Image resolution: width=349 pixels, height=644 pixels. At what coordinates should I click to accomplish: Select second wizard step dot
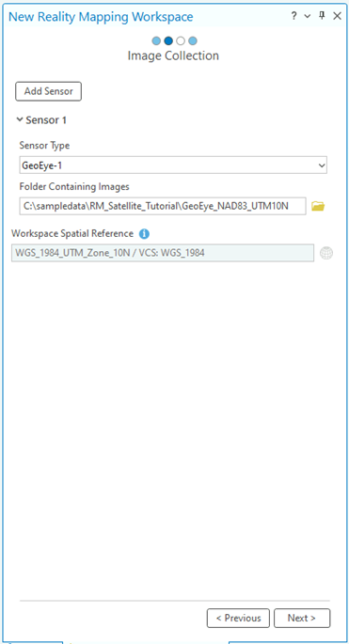[x=168, y=41]
